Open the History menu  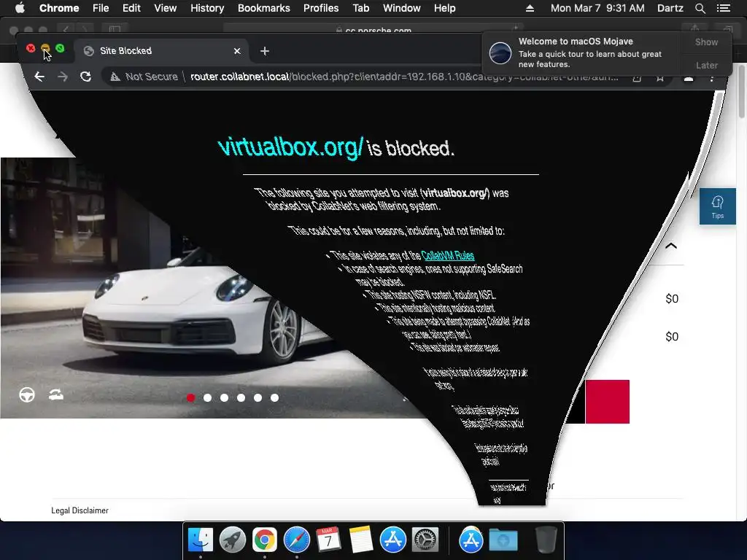pyautogui.click(x=207, y=8)
